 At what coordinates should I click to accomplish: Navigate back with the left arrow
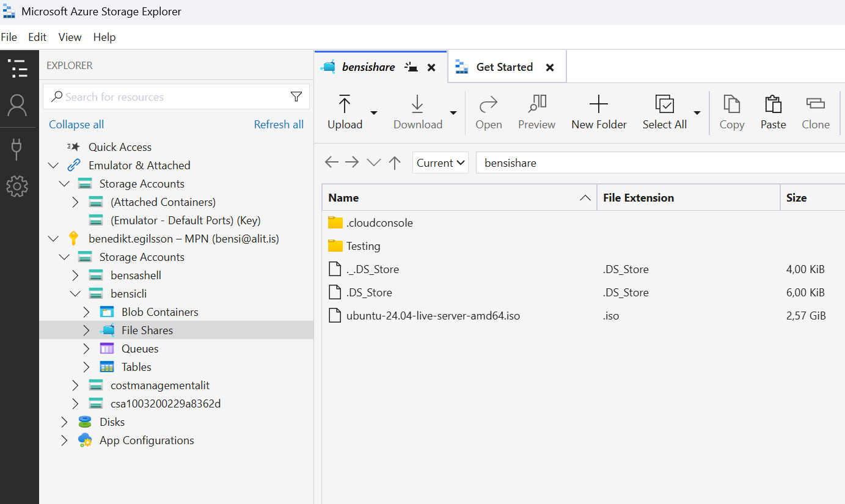332,163
